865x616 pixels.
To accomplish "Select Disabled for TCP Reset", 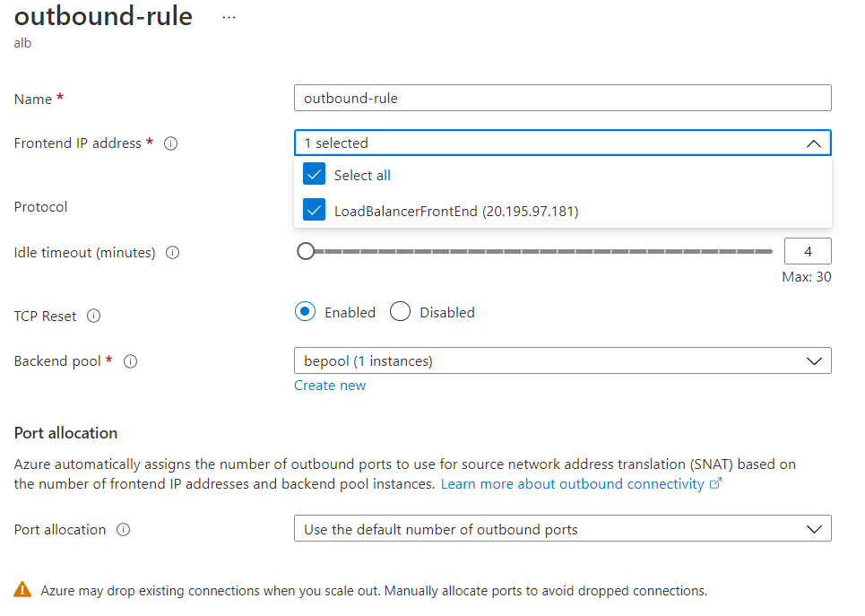I will click(400, 312).
